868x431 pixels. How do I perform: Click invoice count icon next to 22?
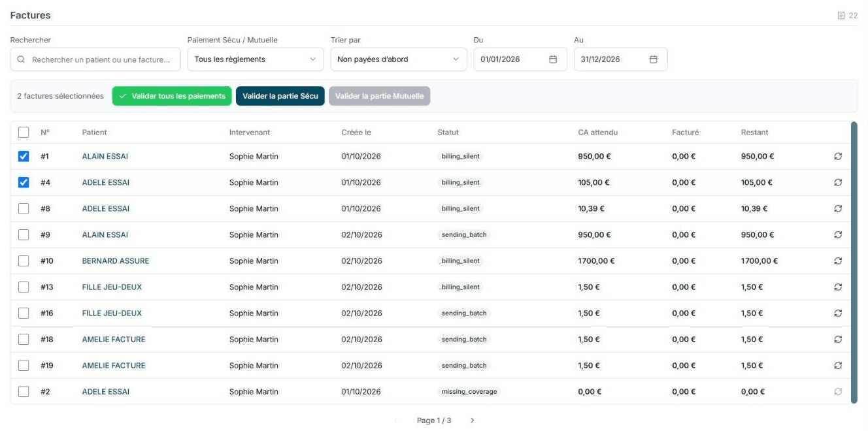pyautogui.click(x=841, y=15)
